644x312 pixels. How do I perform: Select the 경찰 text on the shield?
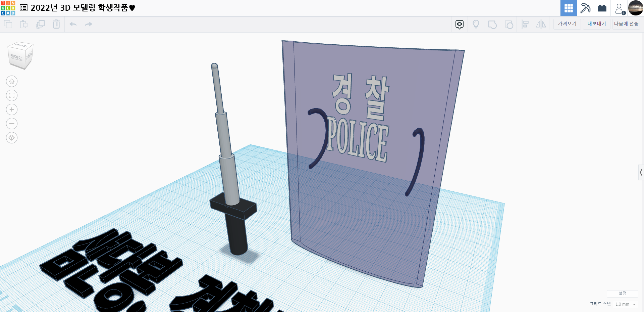tap(361, 96)
